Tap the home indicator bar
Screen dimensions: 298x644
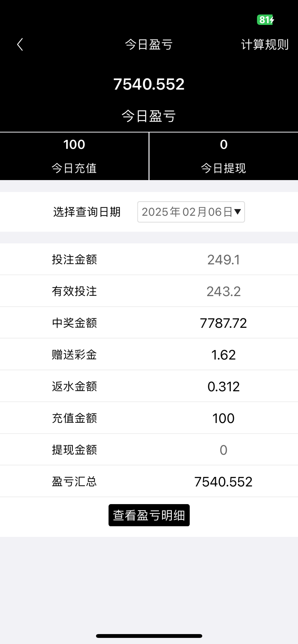[x=149, y=636]
